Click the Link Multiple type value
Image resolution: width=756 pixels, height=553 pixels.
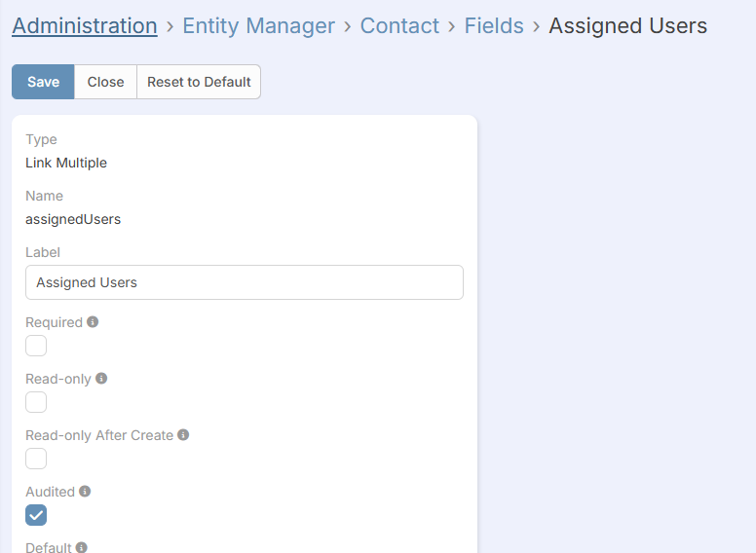click(x=66, y=163)
